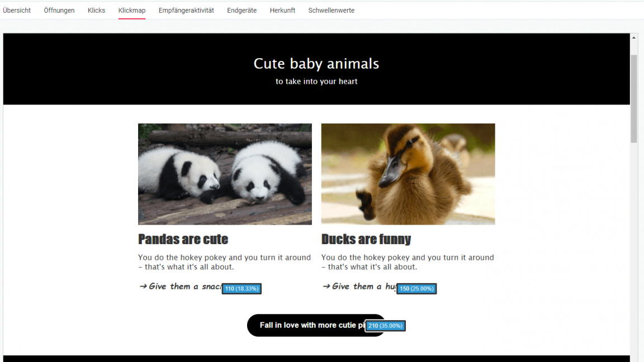Select the Klickmap tab
644x362 pixels.
click(132, 10)
